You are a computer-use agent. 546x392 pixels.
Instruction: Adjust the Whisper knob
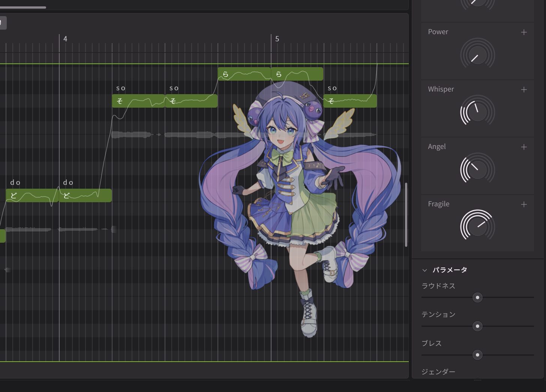pos(477,112)
